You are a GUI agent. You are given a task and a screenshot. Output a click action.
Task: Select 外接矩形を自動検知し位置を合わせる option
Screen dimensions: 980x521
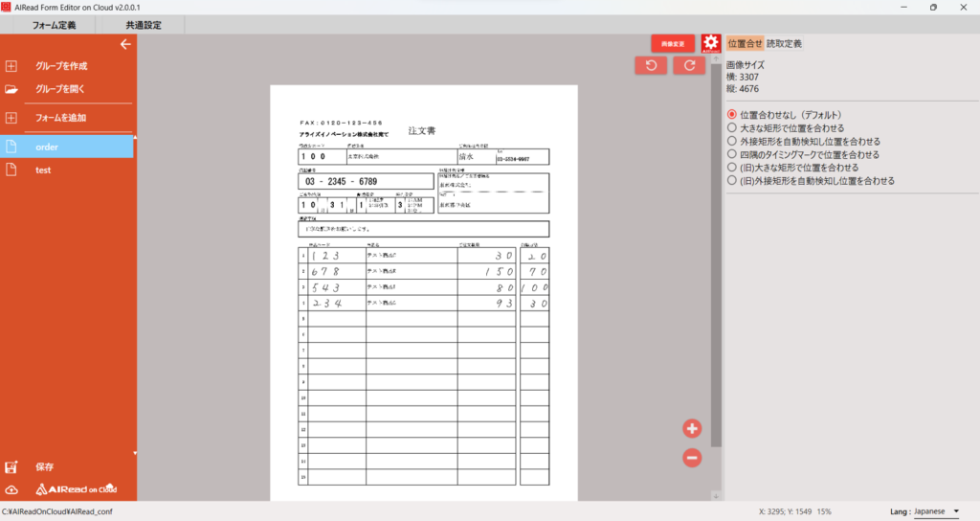pyautogui.click(x=732, y=141)
